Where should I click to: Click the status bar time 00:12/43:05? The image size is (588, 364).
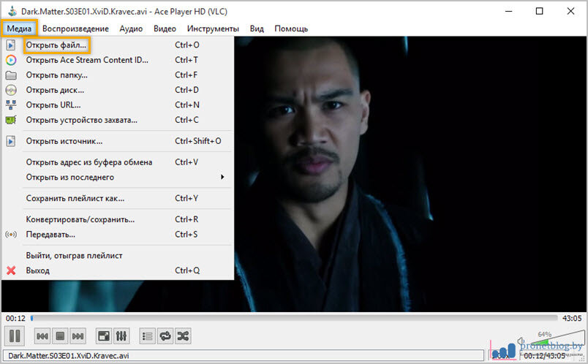pyautogui.click(x=545, y=355)
